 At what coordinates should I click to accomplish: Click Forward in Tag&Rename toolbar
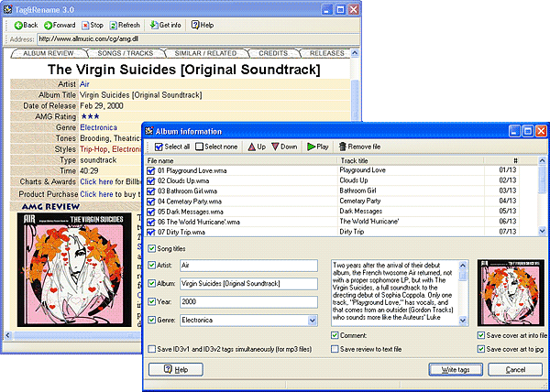tap(60, 26)
